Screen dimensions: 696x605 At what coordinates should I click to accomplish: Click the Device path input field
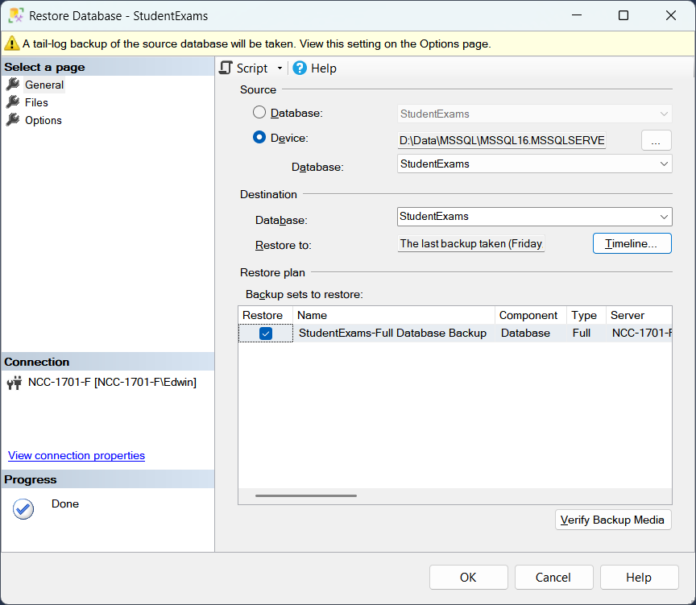pos(502,141)
